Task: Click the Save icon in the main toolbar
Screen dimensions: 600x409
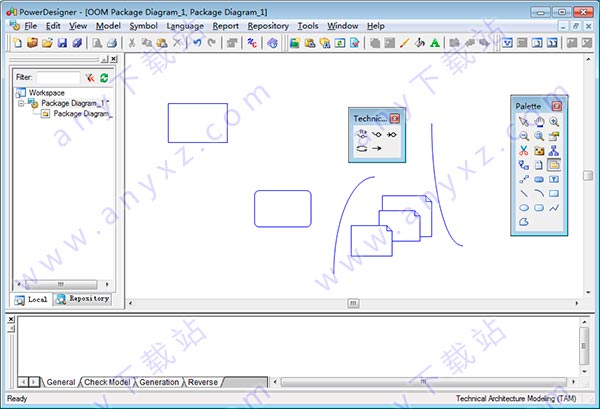Action: pyautogui.click(x=62, y=43)
